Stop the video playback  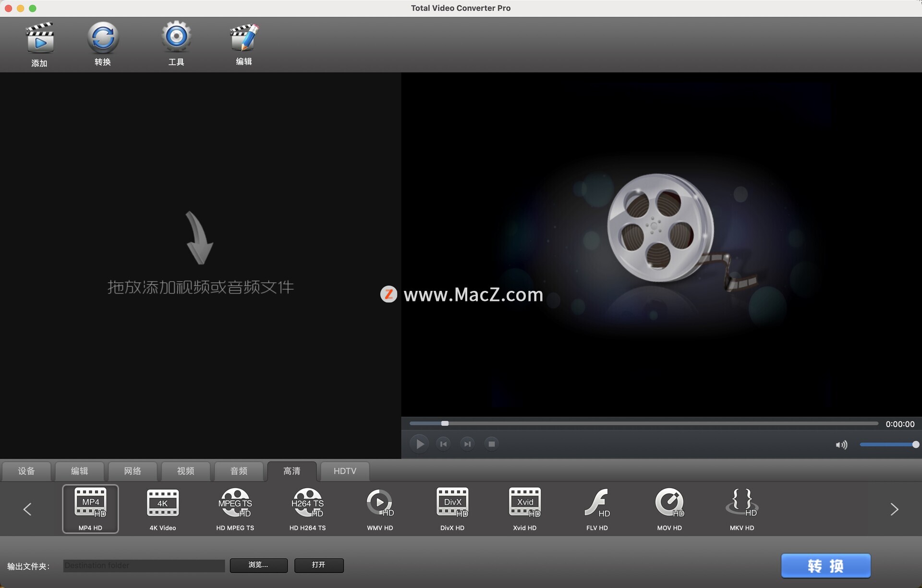[x=491, y=444]
